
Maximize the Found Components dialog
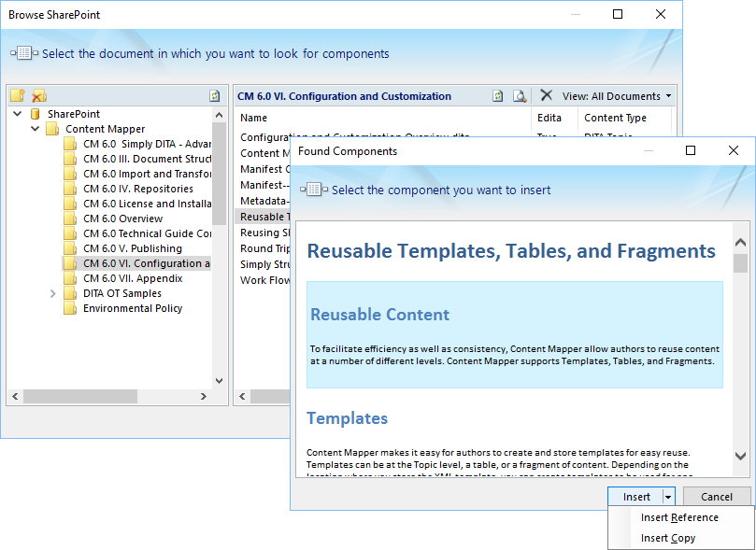click(691, 150)
